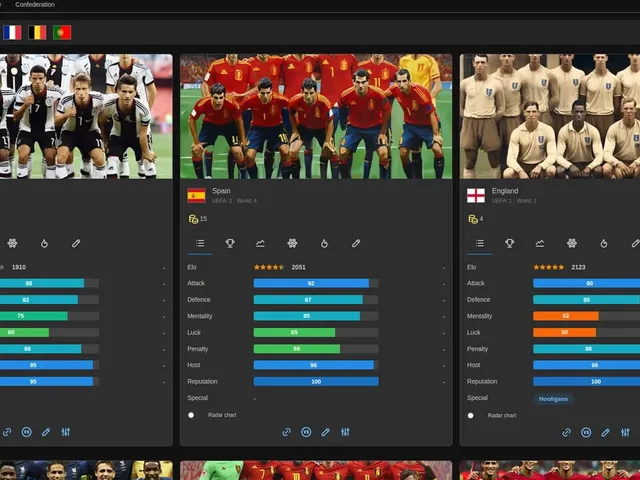Open Spain card list stats tab

click(x=200, y=243)
